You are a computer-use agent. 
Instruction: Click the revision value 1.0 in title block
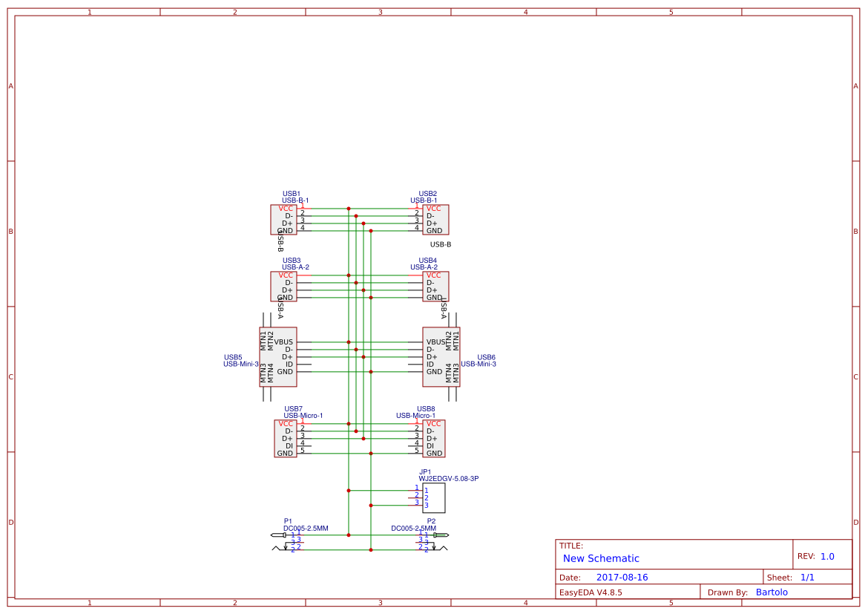coord(829,555)
